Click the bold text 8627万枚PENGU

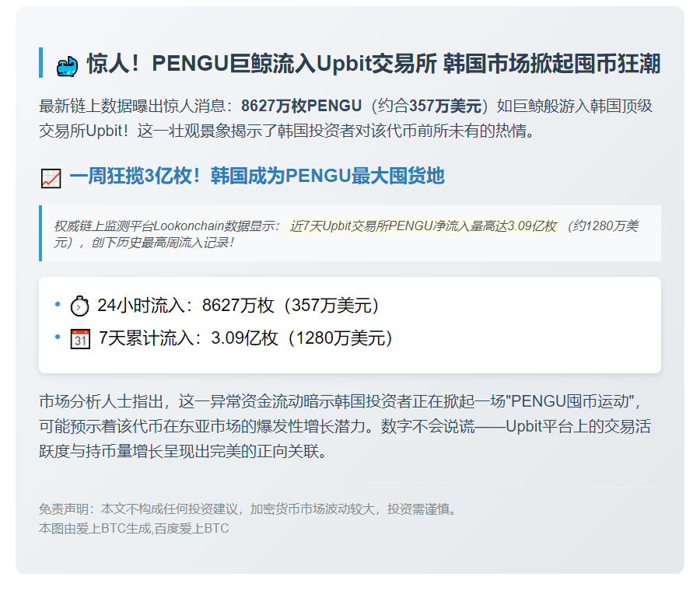coord(301,106)
